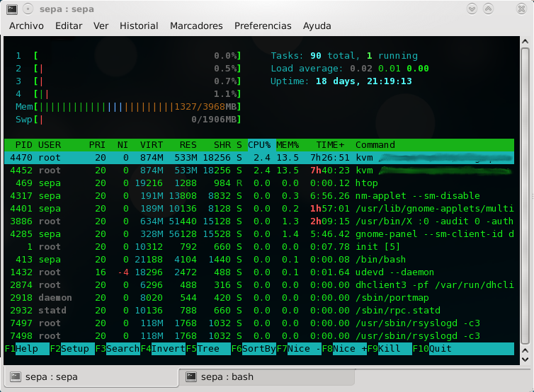Sort by the TIME+ column header
534x392 pixels.
tap(330, 145)
